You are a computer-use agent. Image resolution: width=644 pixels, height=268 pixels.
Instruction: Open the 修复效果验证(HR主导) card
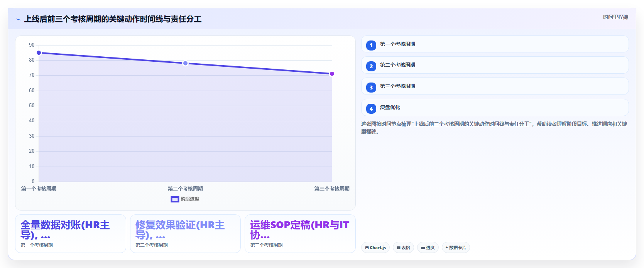point(185,234)
